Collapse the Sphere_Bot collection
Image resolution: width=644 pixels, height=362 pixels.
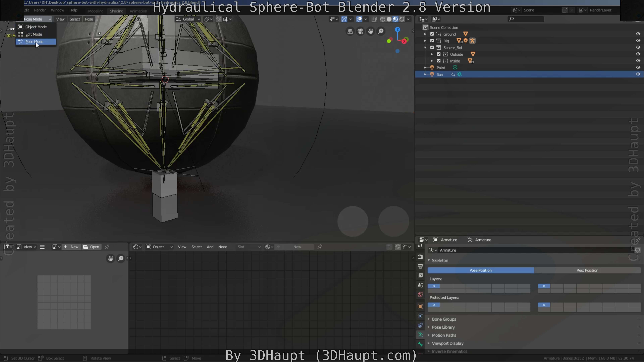[425, 47]
